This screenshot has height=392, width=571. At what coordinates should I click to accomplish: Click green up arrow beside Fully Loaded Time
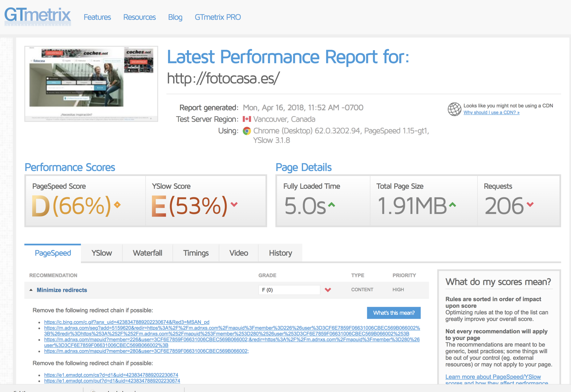click(332, 205)
